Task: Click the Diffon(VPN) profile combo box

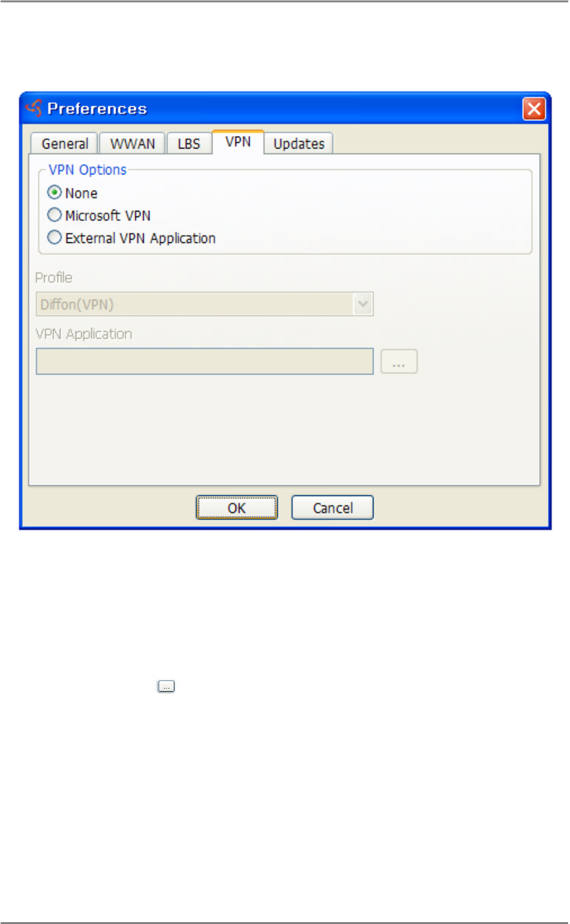Action: point(205,304)
